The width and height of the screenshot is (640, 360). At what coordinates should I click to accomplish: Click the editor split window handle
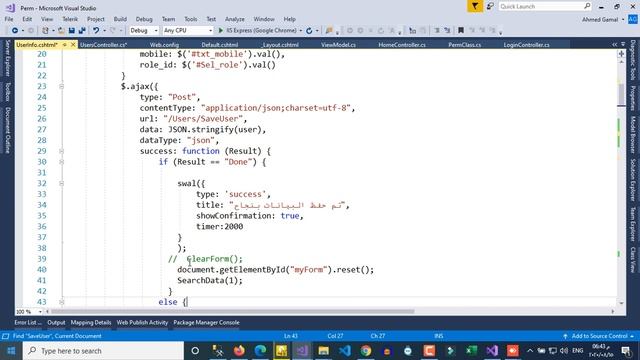point(622,53)
